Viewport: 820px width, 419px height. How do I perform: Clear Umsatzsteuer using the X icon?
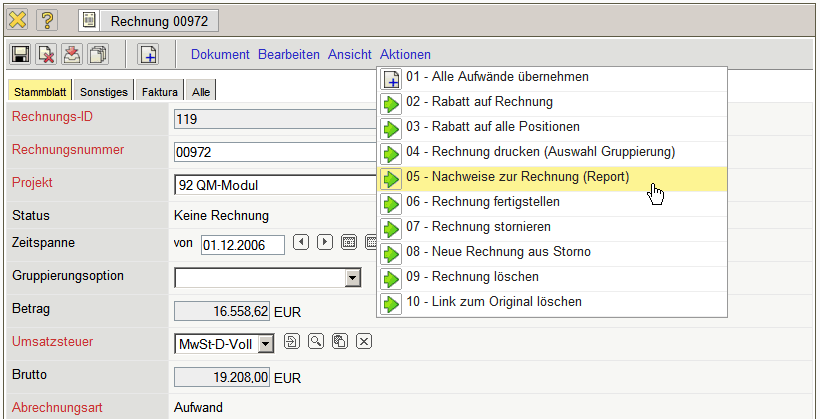[x=364, y=342]
